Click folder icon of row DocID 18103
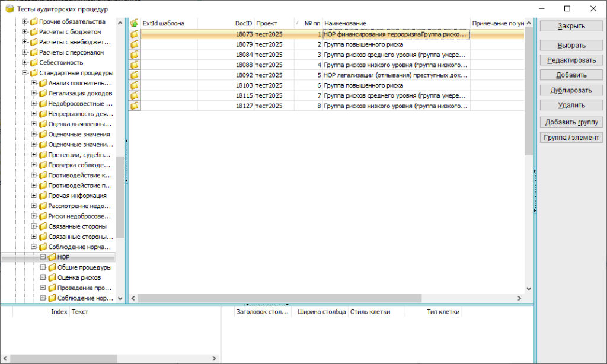Image resolution: width=607 pixels, height=364 pixels. coord(135,85)
